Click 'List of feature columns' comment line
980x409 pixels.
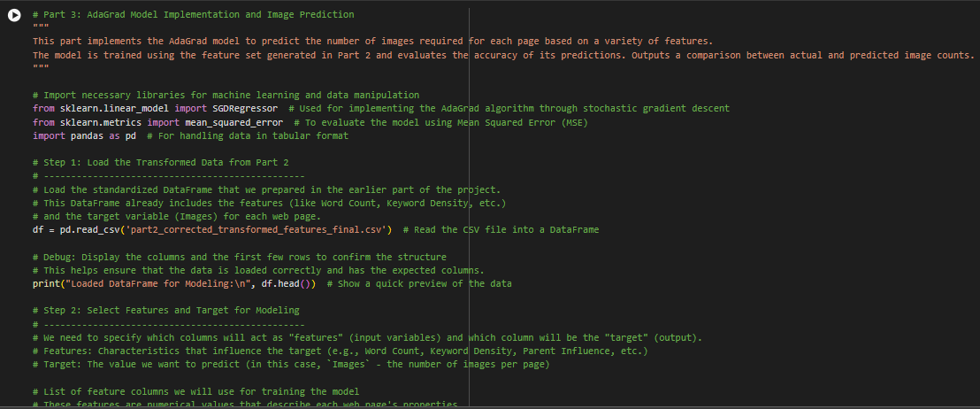coord(195,392)
